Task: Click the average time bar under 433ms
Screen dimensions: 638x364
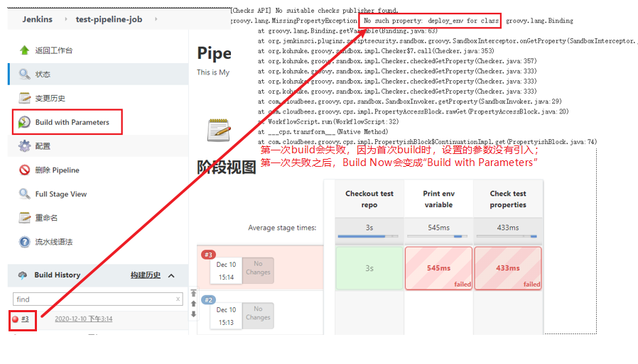Action: (507, 236)
